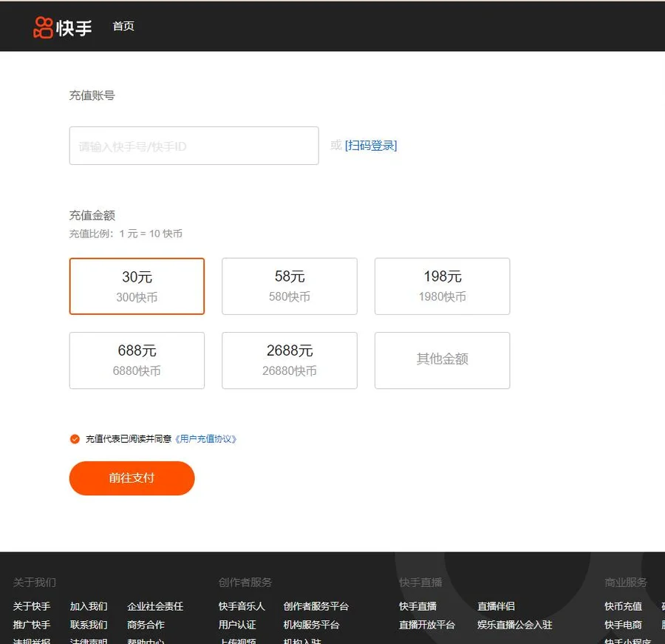
Task: Go to 加入我们 footer link
Action: coord(89,606)
